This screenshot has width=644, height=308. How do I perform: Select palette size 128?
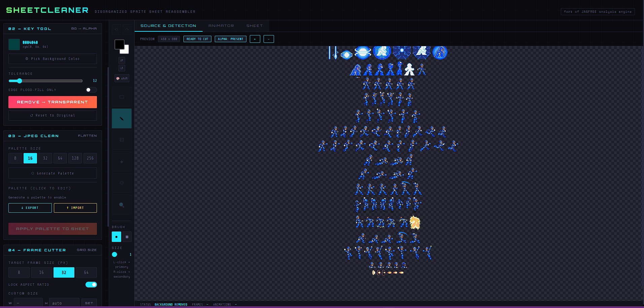(x=75, y=158)
